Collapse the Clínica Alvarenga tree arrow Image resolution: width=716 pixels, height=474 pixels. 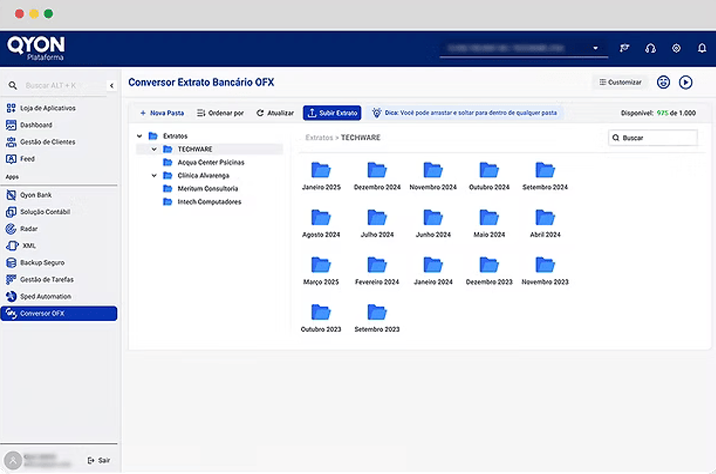pyautogui.click(x=154, y=175)
